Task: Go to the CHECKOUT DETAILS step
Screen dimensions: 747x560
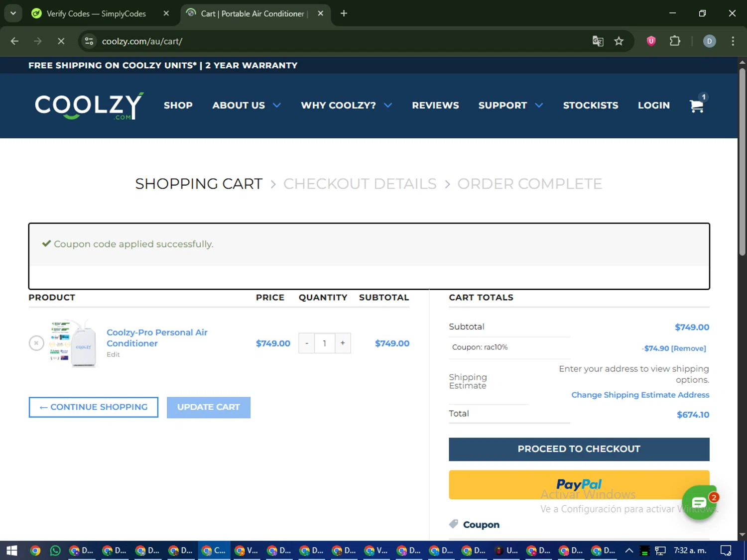Action: tap(360, 184)
